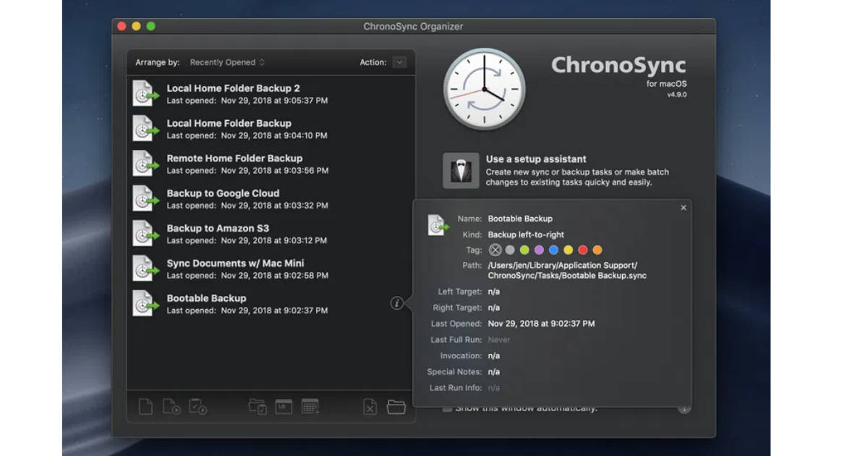Create a new blank document task
Viewport: 868px width, 456px height.
point(145,406)
